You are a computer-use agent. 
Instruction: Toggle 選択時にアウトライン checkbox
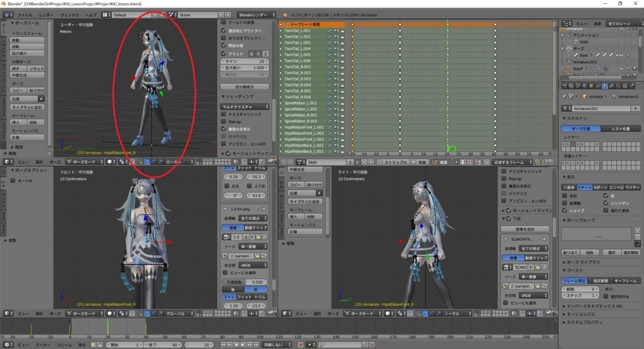(x=223, y=30)
